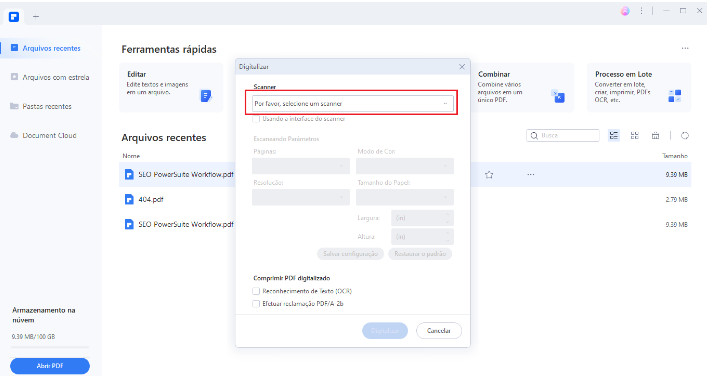Open the Tamanho do Papel dropdown
This screenshot has height=376, width=715.
click(405, 197)
